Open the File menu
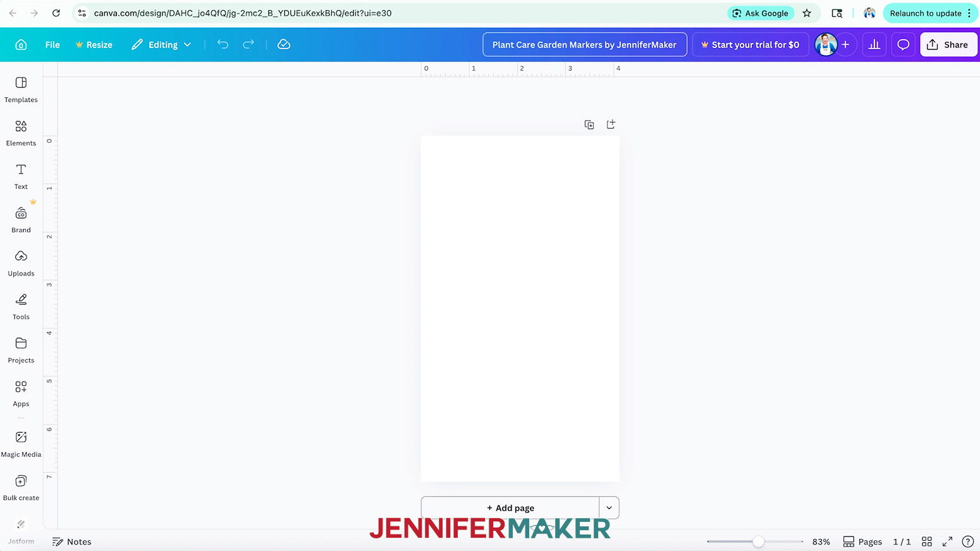 pyautogui.click(x=52, y=45)
